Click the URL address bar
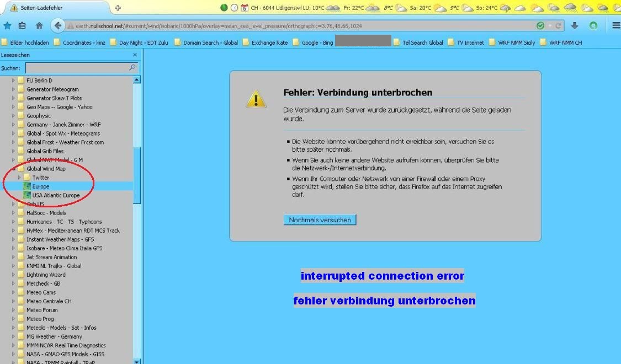Viewport: 621px width, 364px height. point(298,26)
